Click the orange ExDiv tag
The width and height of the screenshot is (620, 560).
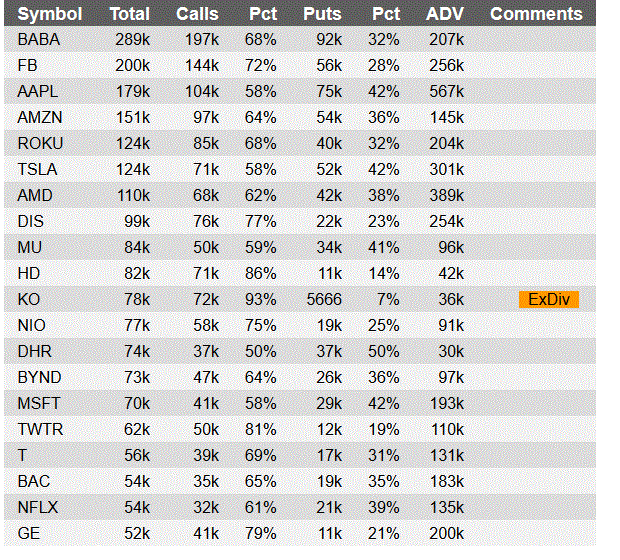pyautogui.click(x=549, y=299)
